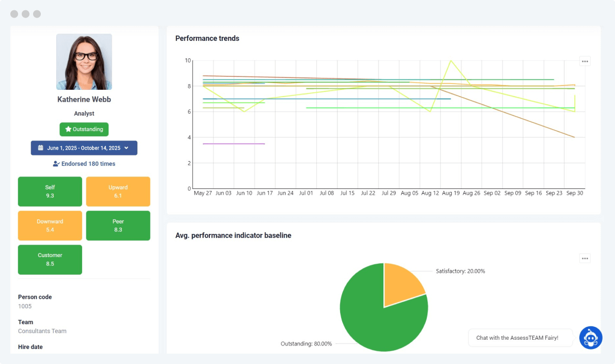Click the Outstanding rating badge
Screen dimensions: 615x364
tap(84, 129)
